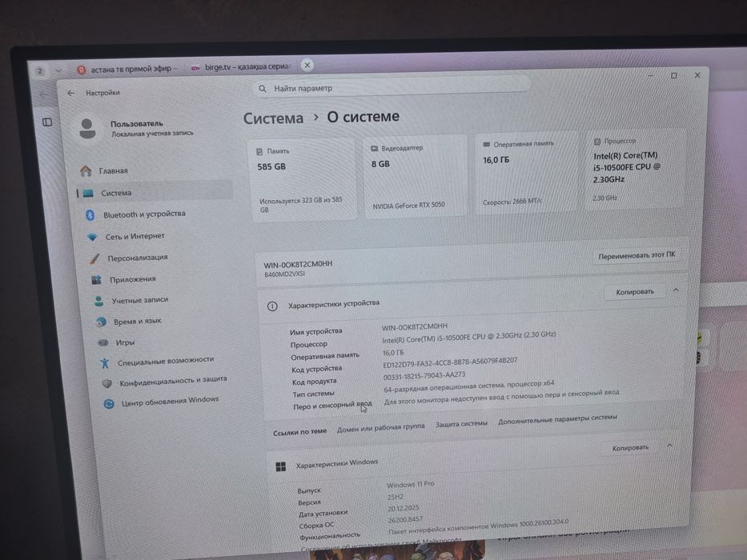Click the Оперативная память card icon
Screen dimensions: 747x560
pos(487,144)
